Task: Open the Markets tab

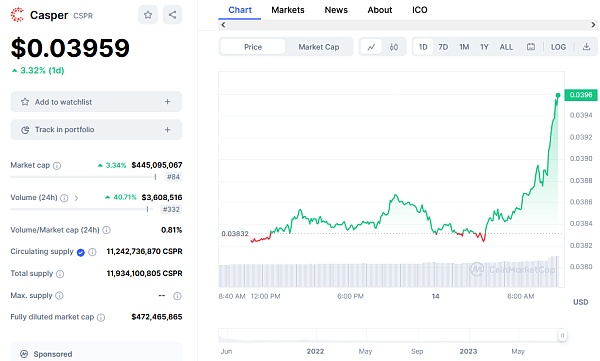Action: point(288,10)
